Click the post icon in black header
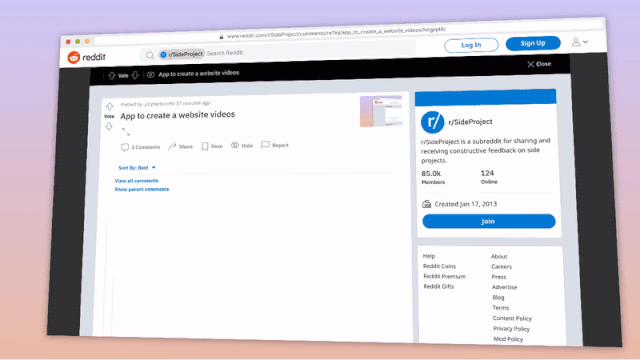This screenshot has width=640, height=360. (151, 75)
